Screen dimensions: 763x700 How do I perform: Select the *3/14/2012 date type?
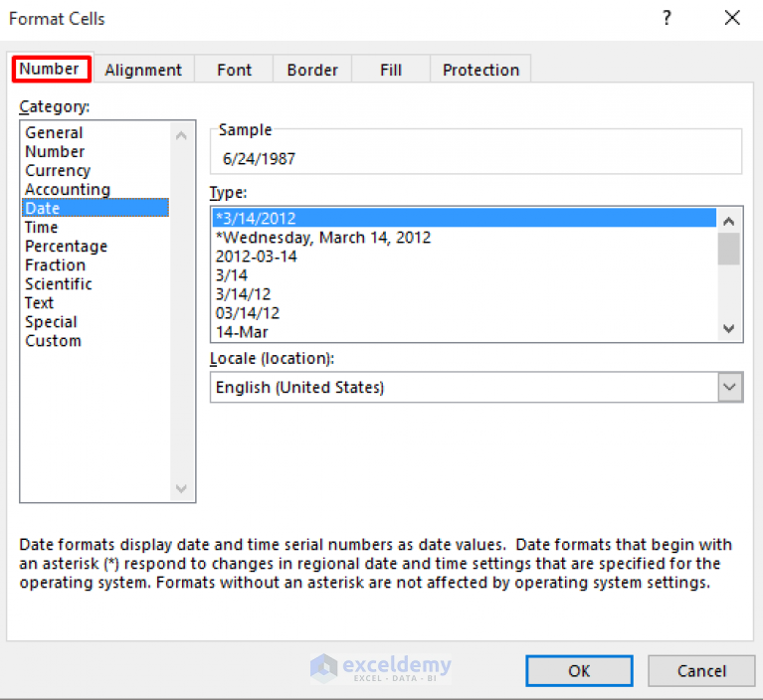pos(465,218)
